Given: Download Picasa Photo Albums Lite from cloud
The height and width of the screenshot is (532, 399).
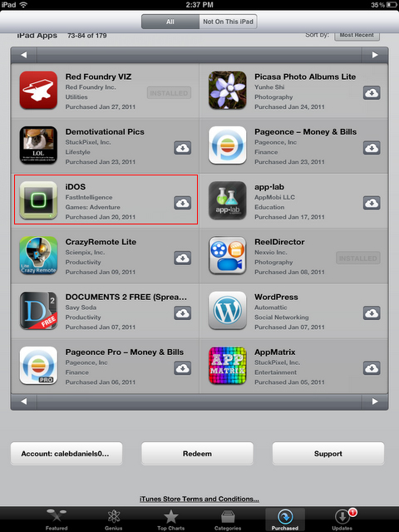Looking at the screenshot, I should tap(372, 92).
